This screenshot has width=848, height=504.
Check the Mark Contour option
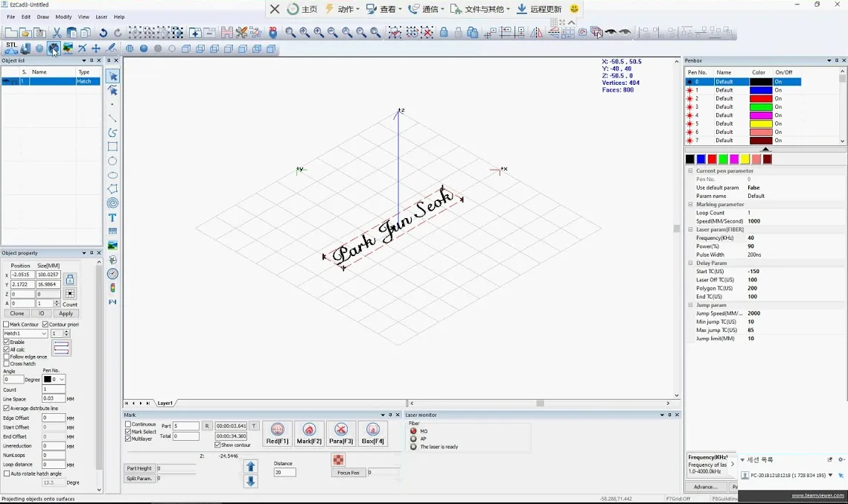(x=7, y=325)
